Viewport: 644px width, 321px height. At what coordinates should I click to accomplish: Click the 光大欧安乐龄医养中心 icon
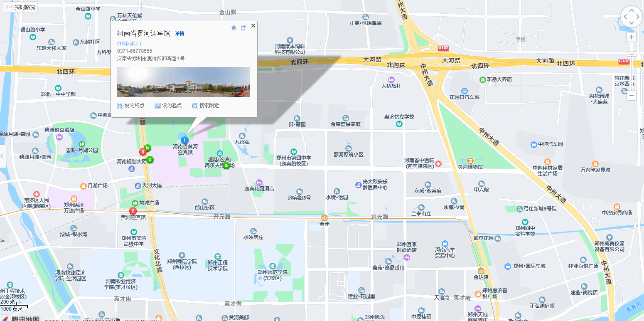coord(358,185)
